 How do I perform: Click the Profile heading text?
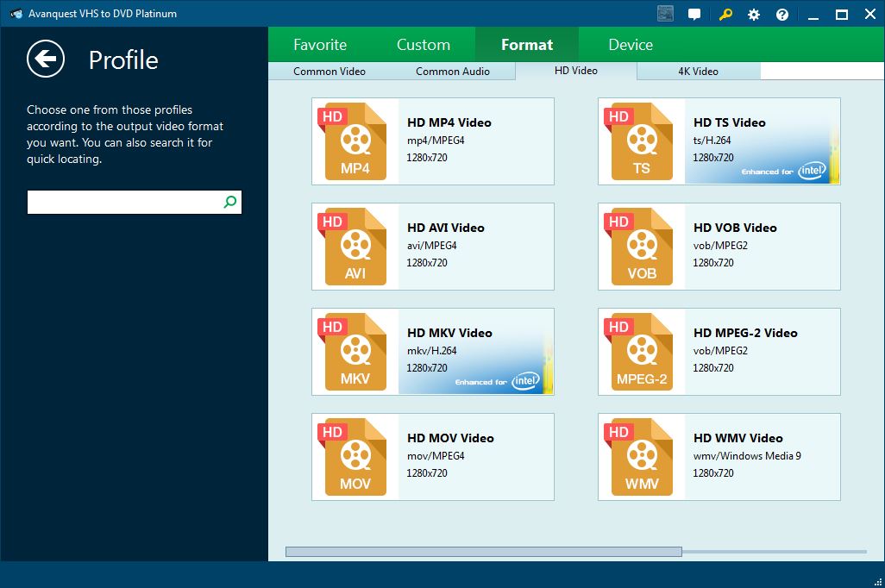123,59
